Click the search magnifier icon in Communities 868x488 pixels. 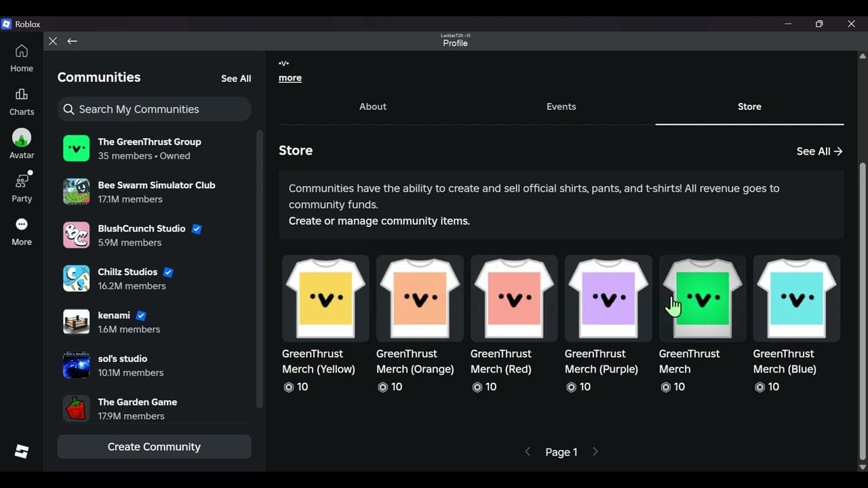(68, 109)
